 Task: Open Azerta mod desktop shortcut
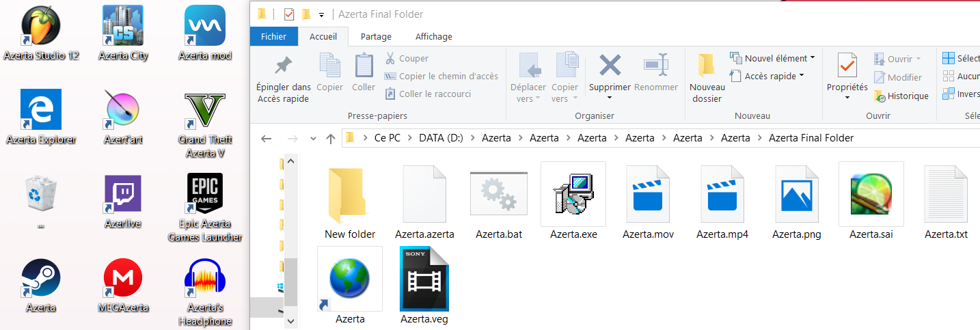tap(205, 33)
